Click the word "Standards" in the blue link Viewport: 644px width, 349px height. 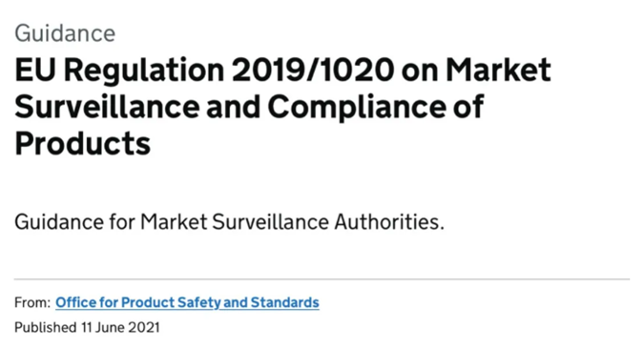[x=285, y=302]
